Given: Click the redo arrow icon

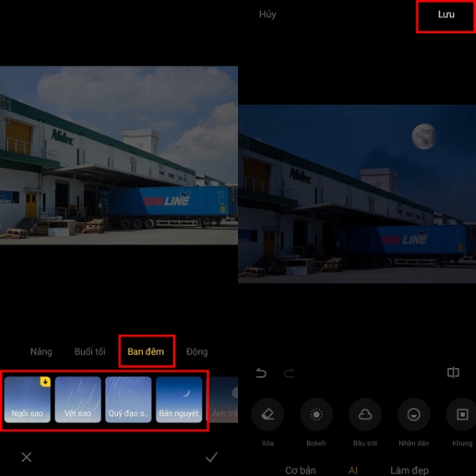Looking at the screenshot, I should [x=289, y=373].
